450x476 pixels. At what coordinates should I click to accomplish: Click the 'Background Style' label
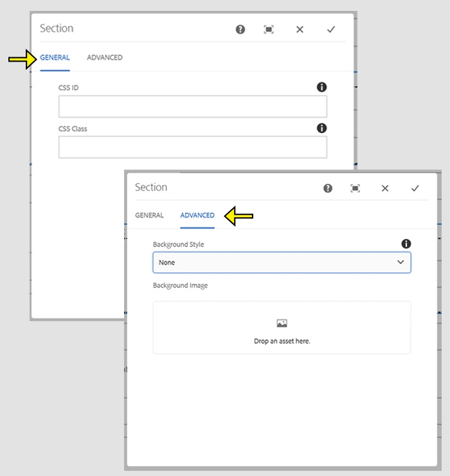[178, 244]
